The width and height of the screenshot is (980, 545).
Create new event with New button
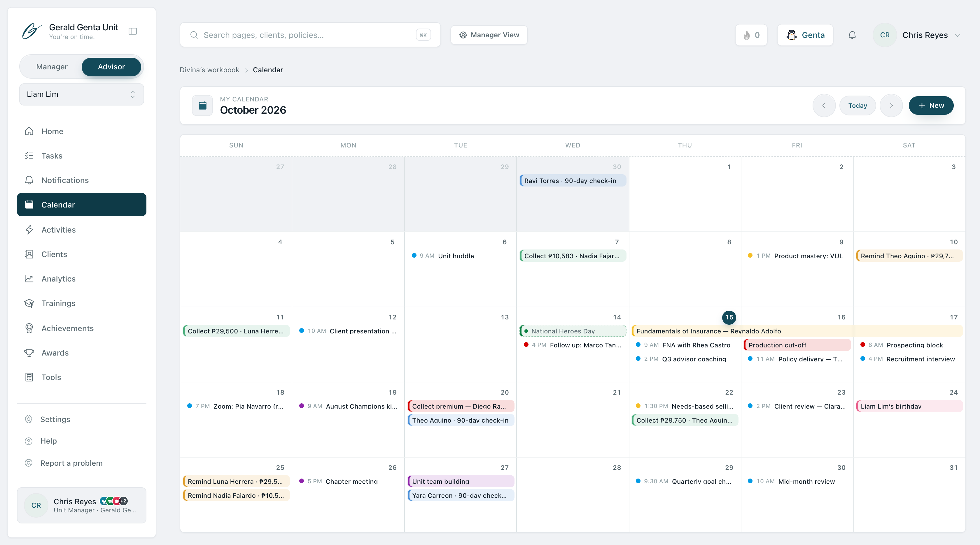point(931,106)
